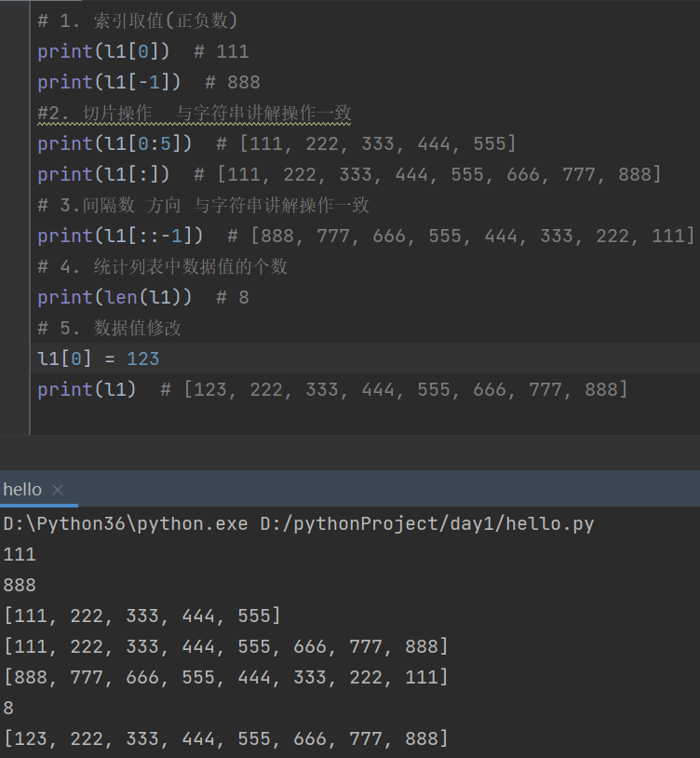Click console output line '8'
Viewport: 700px width, 758px height.
[8, 709]
